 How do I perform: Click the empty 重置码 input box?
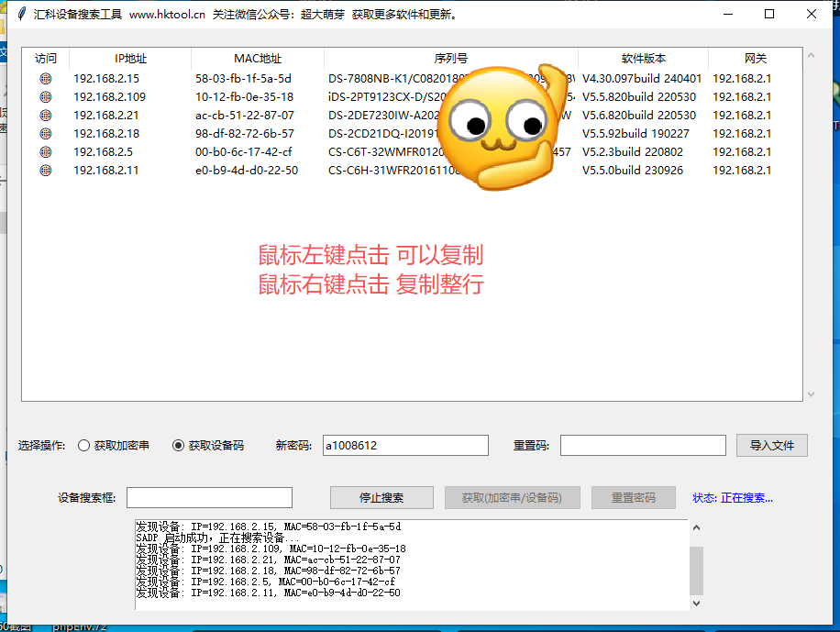(642, 445)
